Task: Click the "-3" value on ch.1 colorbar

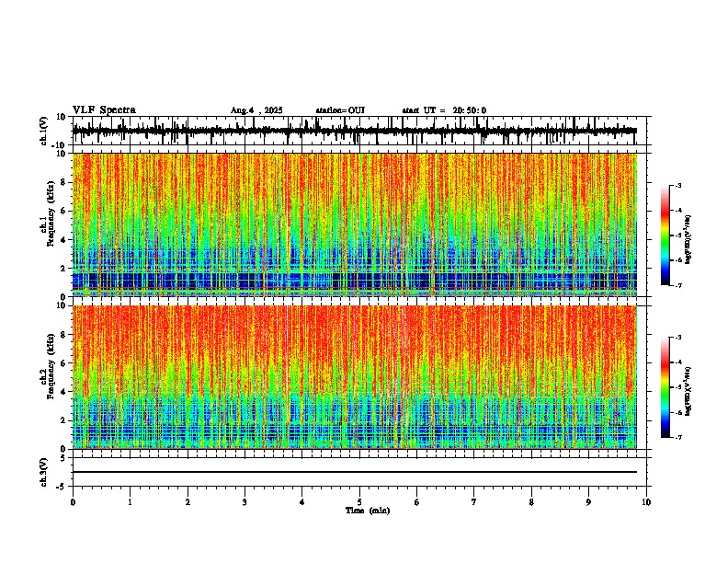Action: [x=677, y=185]
